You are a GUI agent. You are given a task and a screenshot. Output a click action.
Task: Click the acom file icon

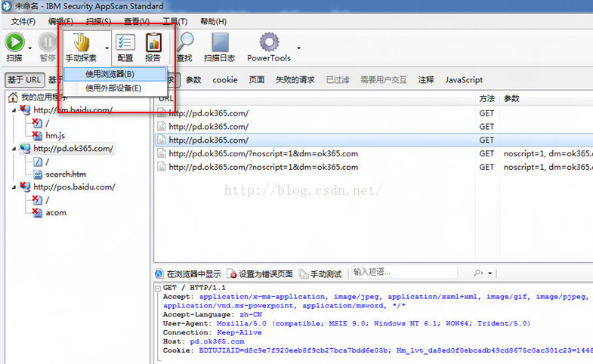tap(37, 212)
